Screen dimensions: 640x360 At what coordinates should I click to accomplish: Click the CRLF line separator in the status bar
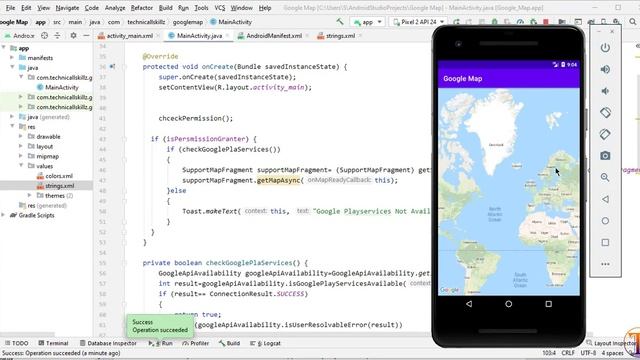coord(568,353)
